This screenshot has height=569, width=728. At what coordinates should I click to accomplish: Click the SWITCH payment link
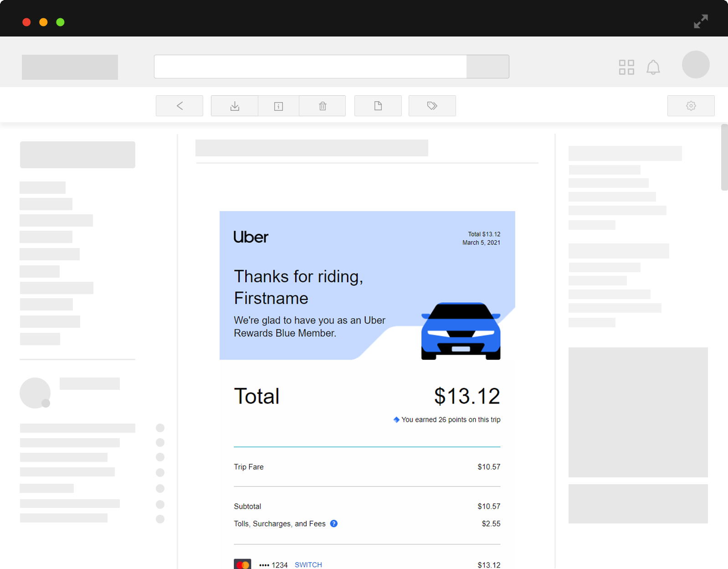308,564
